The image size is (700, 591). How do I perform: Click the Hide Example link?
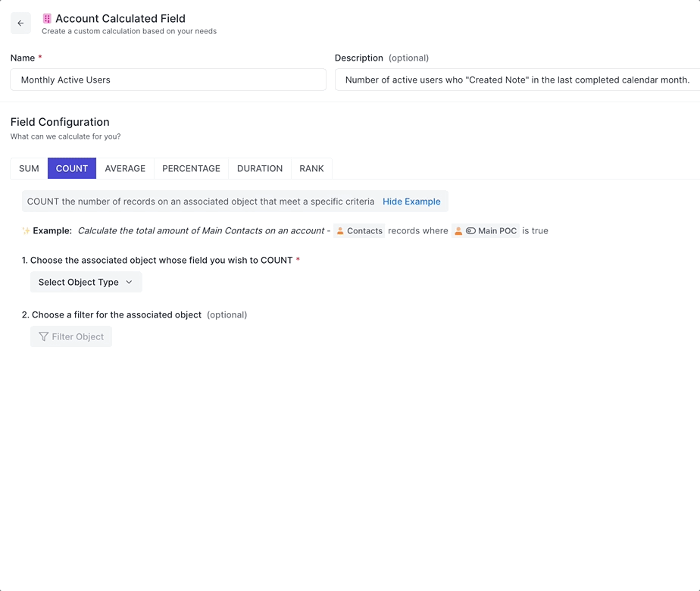pos(411,202)
